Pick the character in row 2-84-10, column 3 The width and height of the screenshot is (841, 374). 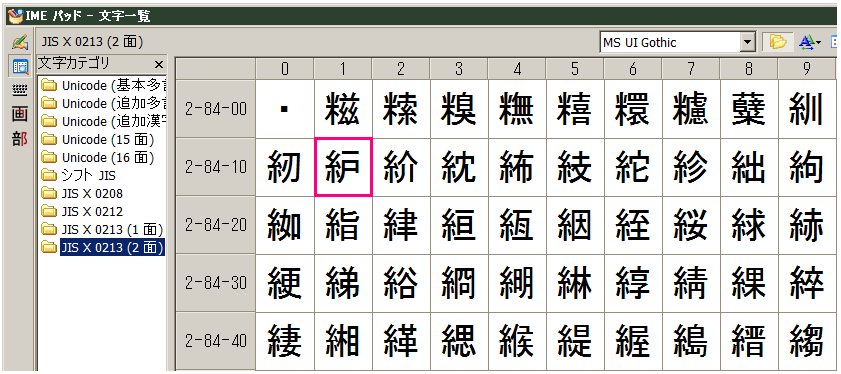click(x=459, y=167)
